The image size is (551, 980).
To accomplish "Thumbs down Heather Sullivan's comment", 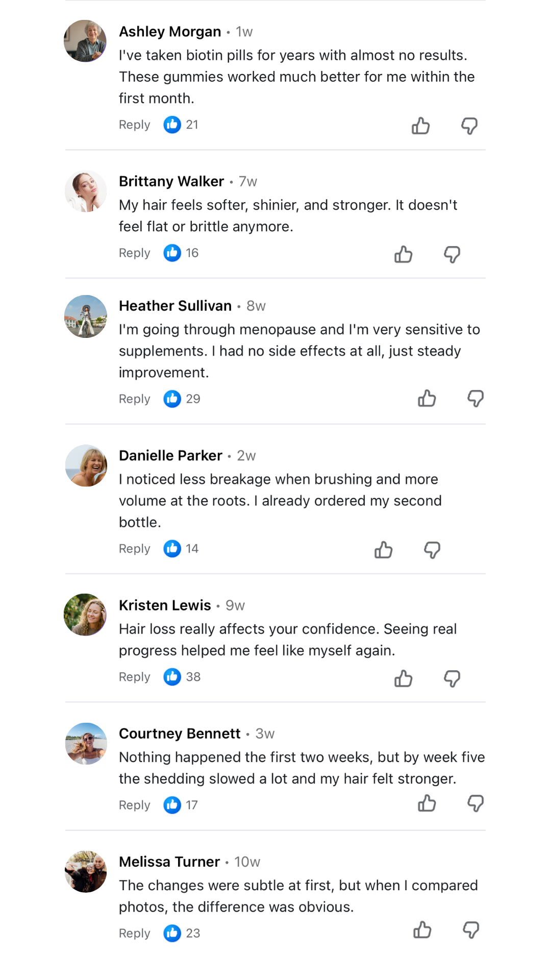I will pyautogui.click(x=475, y=398).
